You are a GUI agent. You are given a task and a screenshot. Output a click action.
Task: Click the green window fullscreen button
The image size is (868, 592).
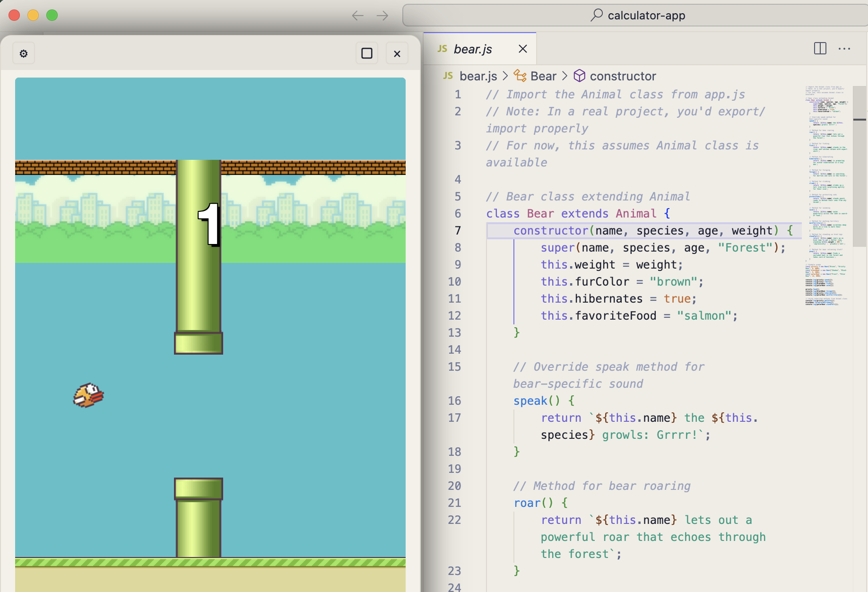click(52, 15)
